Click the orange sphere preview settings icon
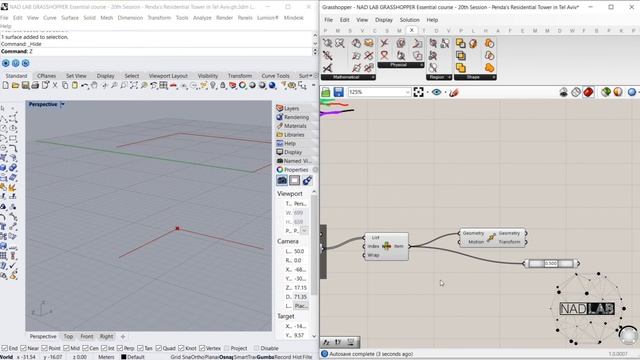Screen dimensions: 640x360 pyautogui.click(x=618, y=92)
